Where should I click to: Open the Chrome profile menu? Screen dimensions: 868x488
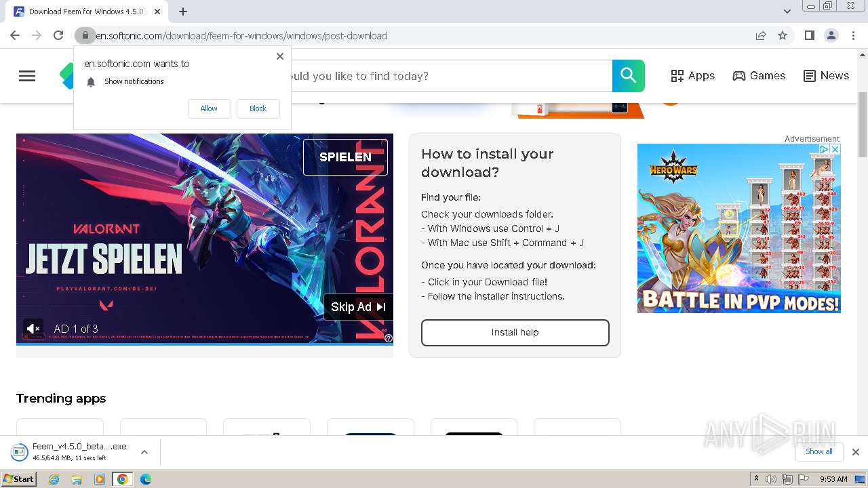point(831,35)
